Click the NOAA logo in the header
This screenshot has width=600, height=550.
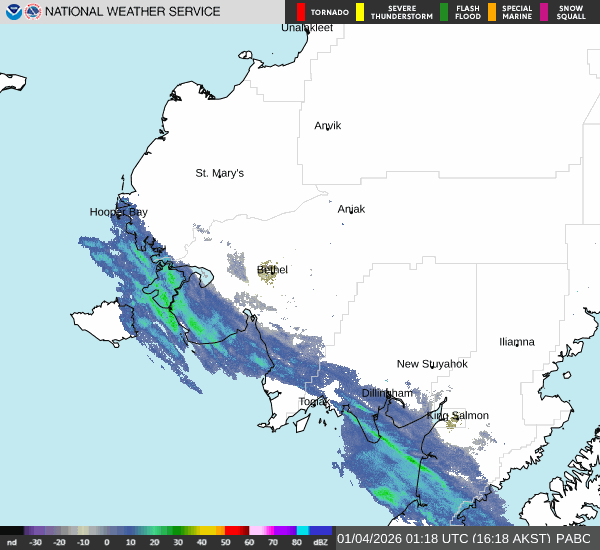pos(13,12)
